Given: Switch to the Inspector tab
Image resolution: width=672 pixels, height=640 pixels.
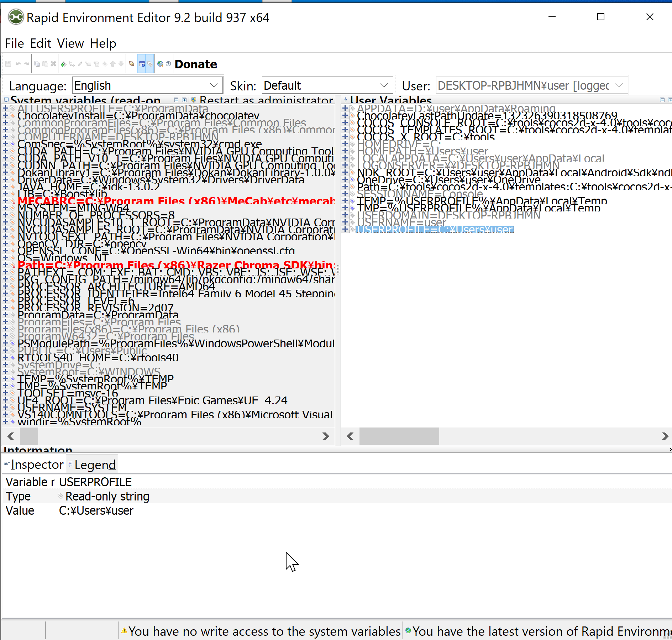Looking at the screenshot, I should coord(34,465).
